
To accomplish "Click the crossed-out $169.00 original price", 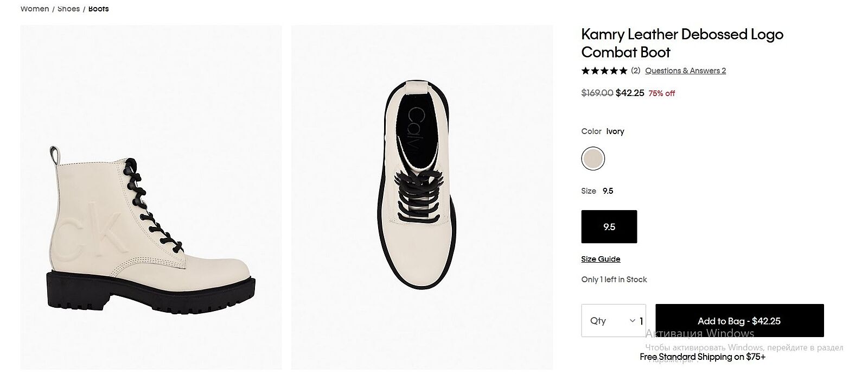I will 597,93.
